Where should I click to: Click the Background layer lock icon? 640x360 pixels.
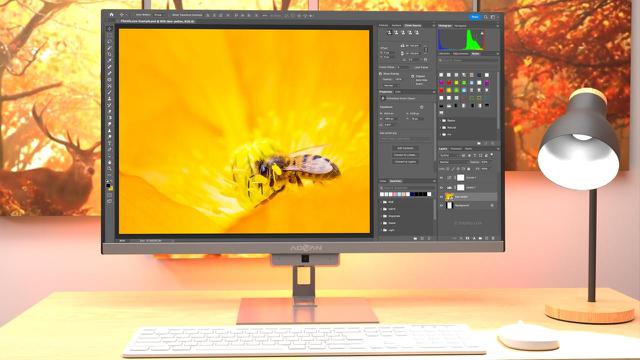tap(492, 205)
